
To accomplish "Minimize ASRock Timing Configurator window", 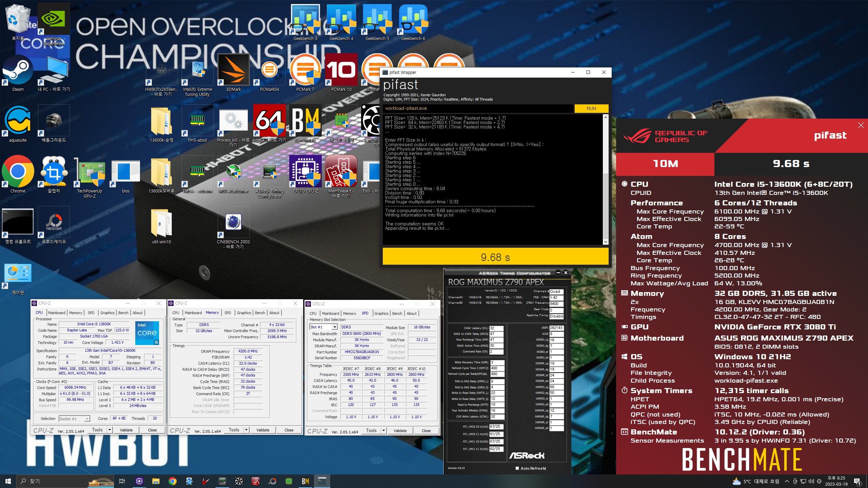I will (558, 273).
